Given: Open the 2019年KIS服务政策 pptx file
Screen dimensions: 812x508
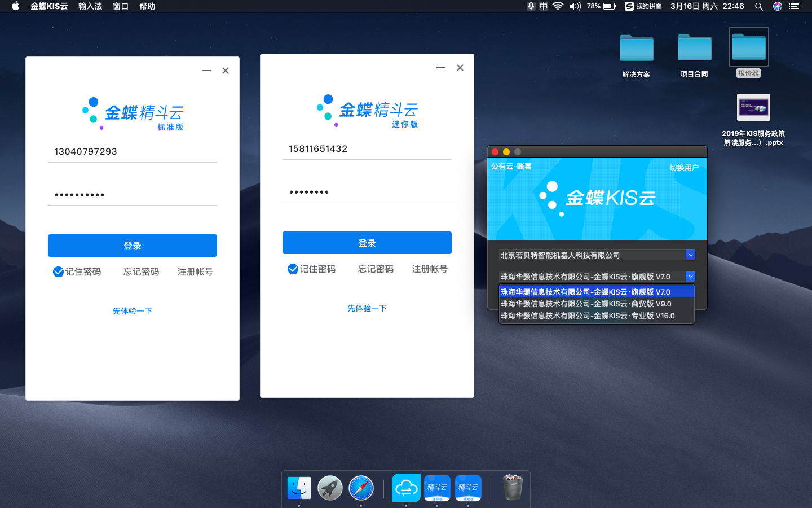Looking at the screenshot, I should [753, 107].
